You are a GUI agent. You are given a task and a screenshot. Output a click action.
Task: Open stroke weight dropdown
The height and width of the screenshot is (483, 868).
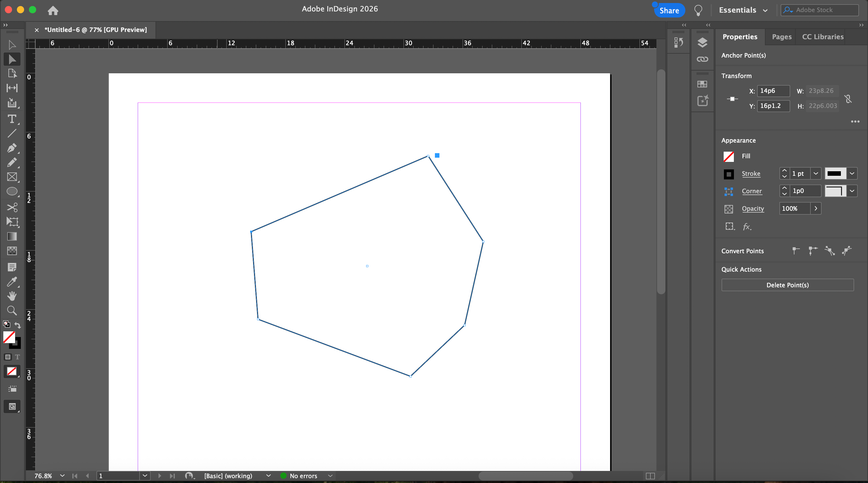click(x=816, y=174)
